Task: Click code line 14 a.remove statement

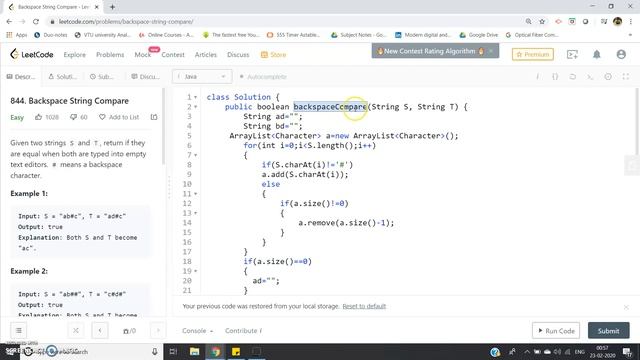Action: (x=346, y=223)
